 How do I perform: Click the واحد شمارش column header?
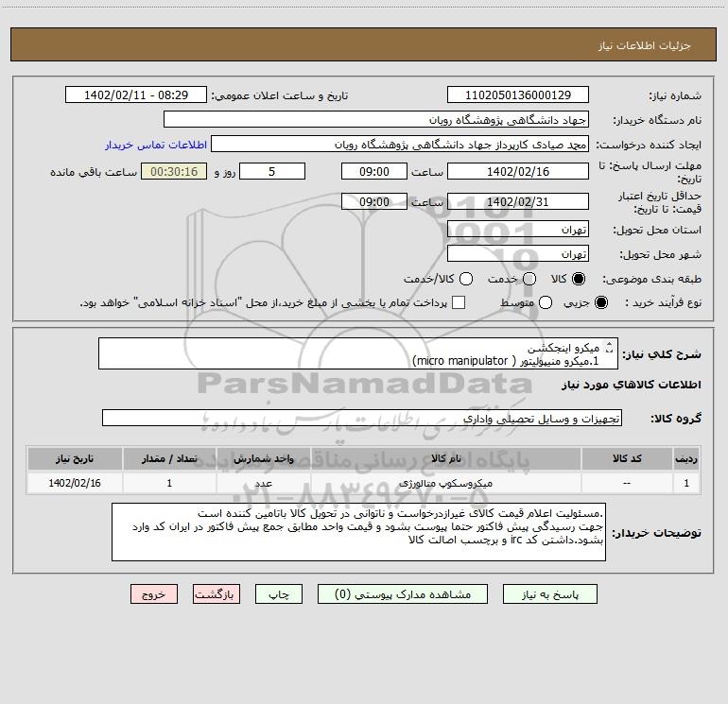pos(263,458)
